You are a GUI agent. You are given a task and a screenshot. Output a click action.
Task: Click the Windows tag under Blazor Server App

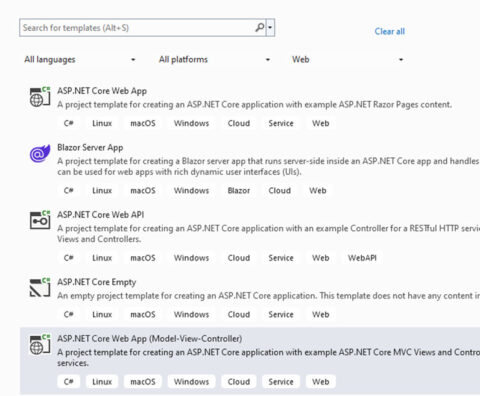coord(191,191)
